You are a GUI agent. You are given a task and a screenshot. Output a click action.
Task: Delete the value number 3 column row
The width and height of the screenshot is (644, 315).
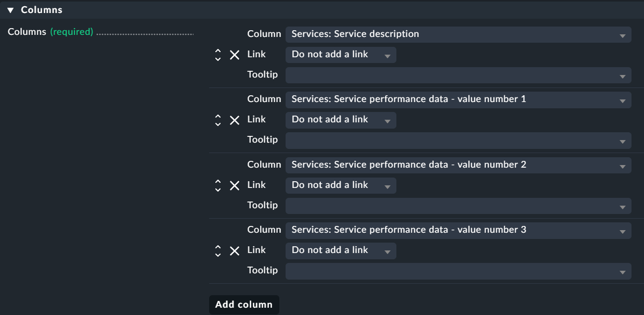(x=235, y=251)
